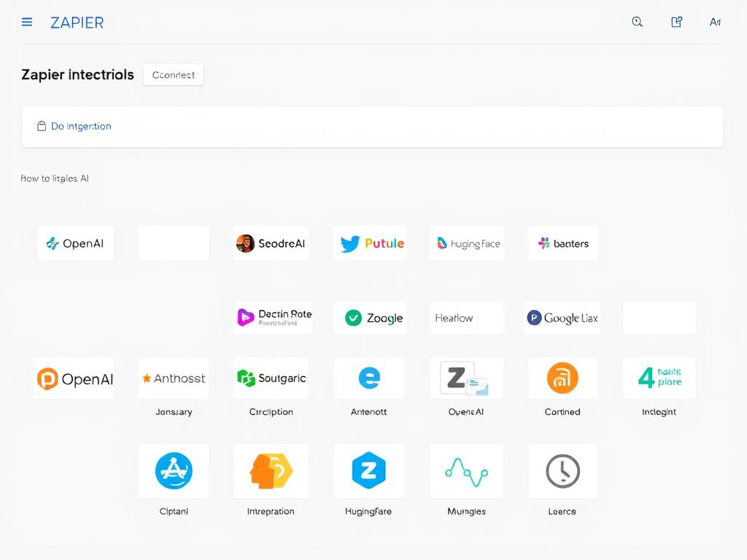
Task: Open the Huging Face integration tile
Action: [x=467, y=244]
